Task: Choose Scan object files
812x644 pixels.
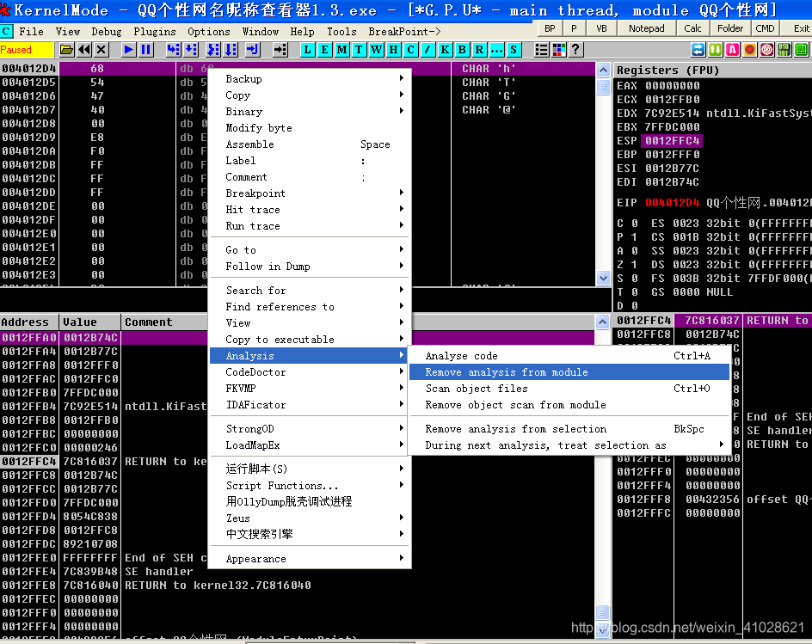Action: pyautogui.click(x=569, y=389)
